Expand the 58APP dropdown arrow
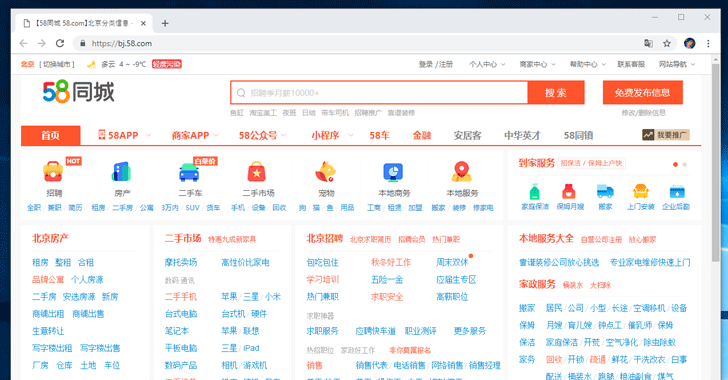 (149, 135)
